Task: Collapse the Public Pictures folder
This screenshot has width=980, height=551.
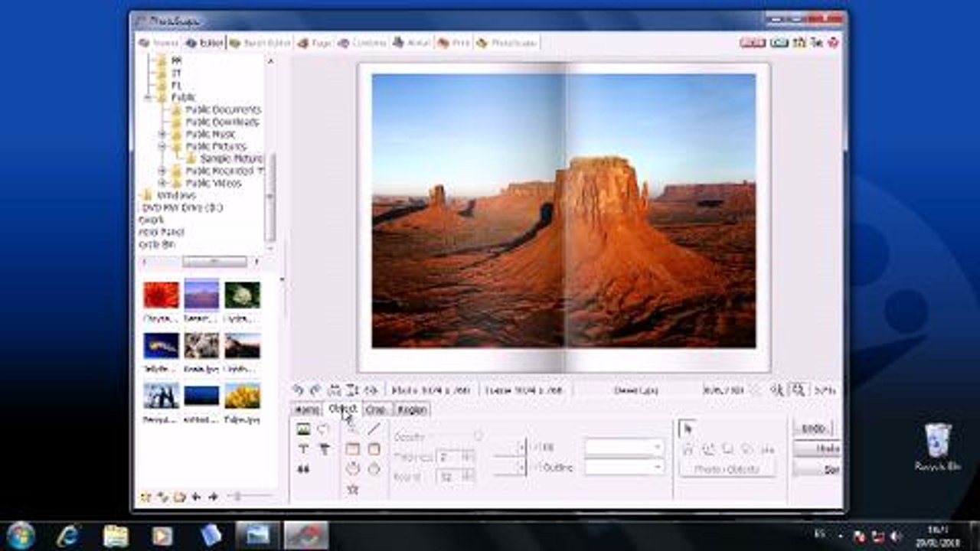Action: (x=162, y=146)
